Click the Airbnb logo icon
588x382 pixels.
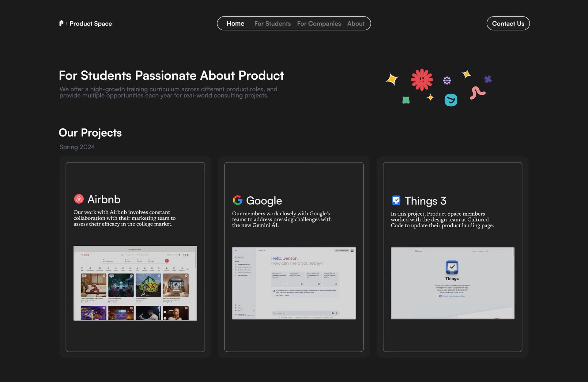pos(79,199)
